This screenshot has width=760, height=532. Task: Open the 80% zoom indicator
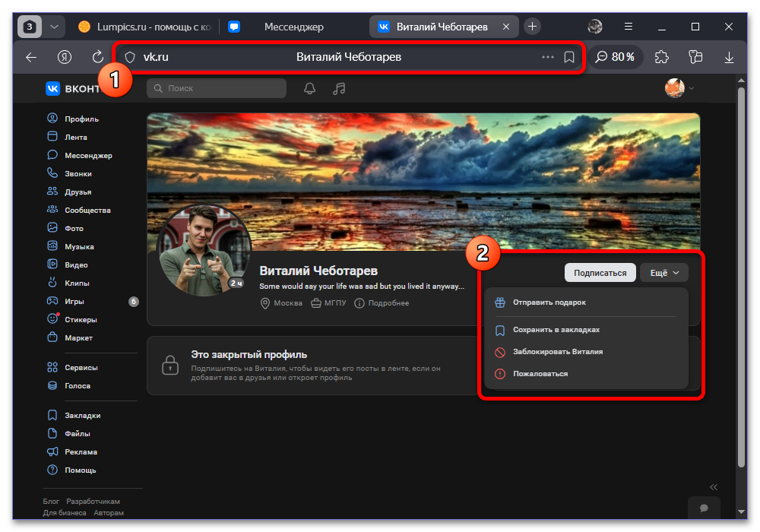pyautogui.click(x=615, y=57)
